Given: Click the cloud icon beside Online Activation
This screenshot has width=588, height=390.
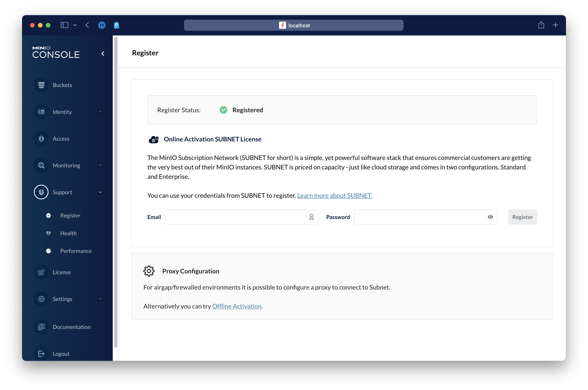Looking at the screenshot, I should pos(154,139).
